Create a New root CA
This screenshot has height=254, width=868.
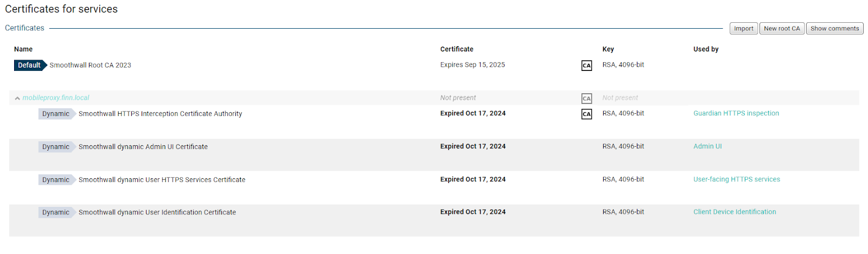pyautogui.click(x=782, y=29)
